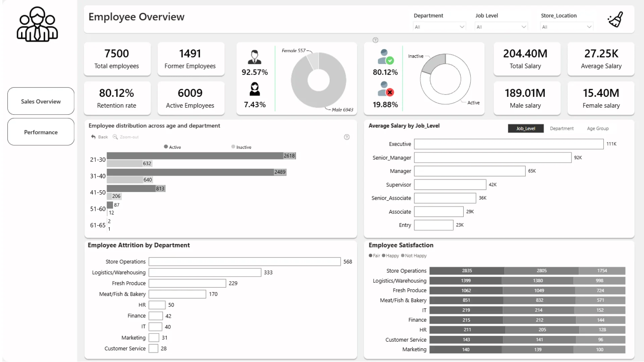This screenshot has width=644, height=362.
Task: Open the Sales Overview page
Action: (41, 101)
